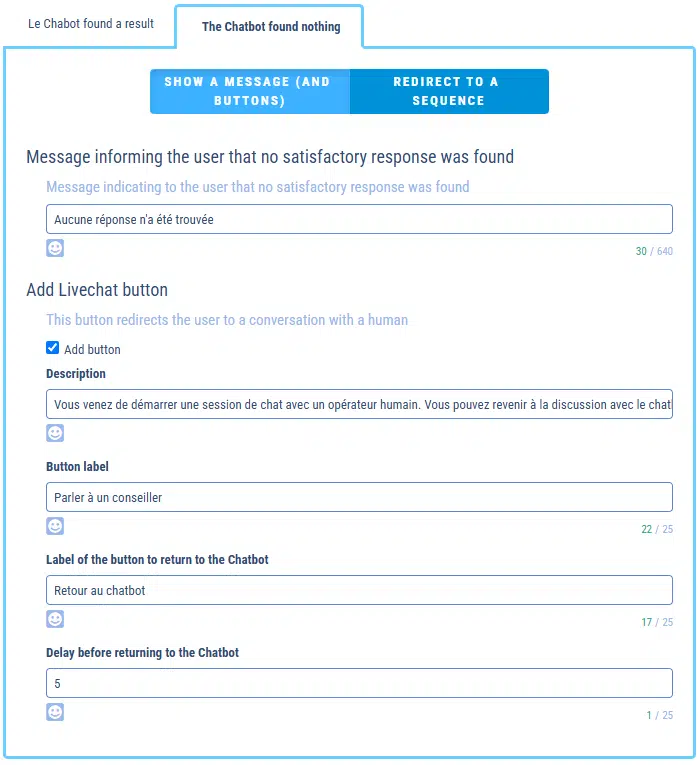Screen dimensions: 698x765
Task: Choose 'Redirect to a sequence' option
Action: (x=446, y=91)
